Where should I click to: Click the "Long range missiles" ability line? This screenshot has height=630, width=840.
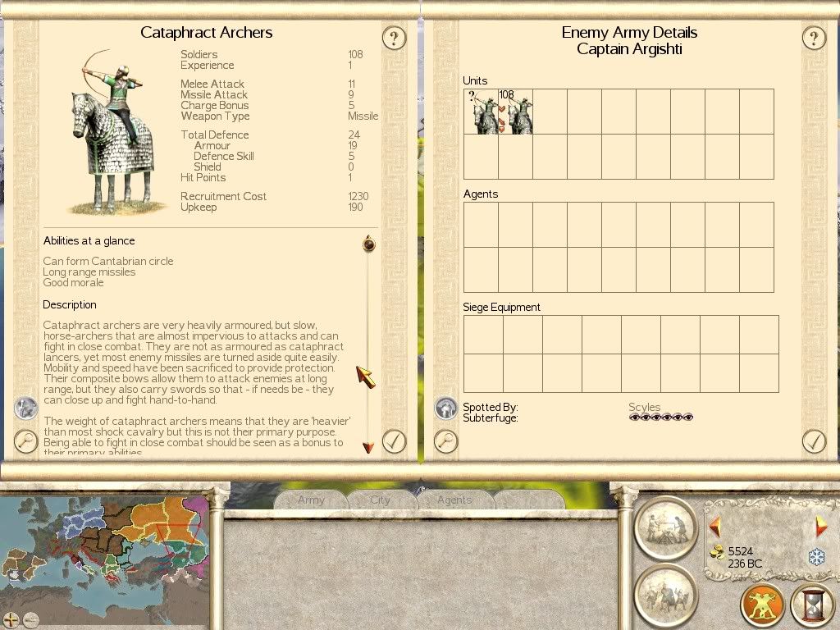tap(89, 272)
